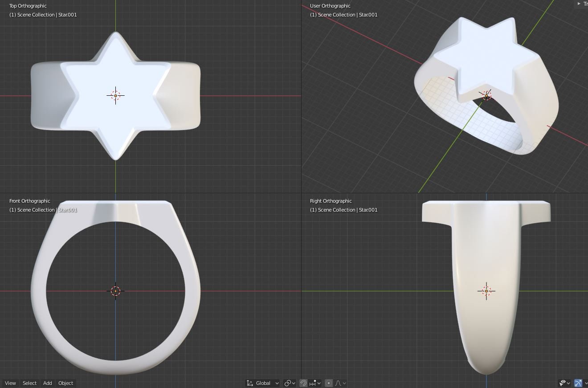Screen dimensions: 588x388
Task: Click the 3D cursor in the User view
Action: 486,96
